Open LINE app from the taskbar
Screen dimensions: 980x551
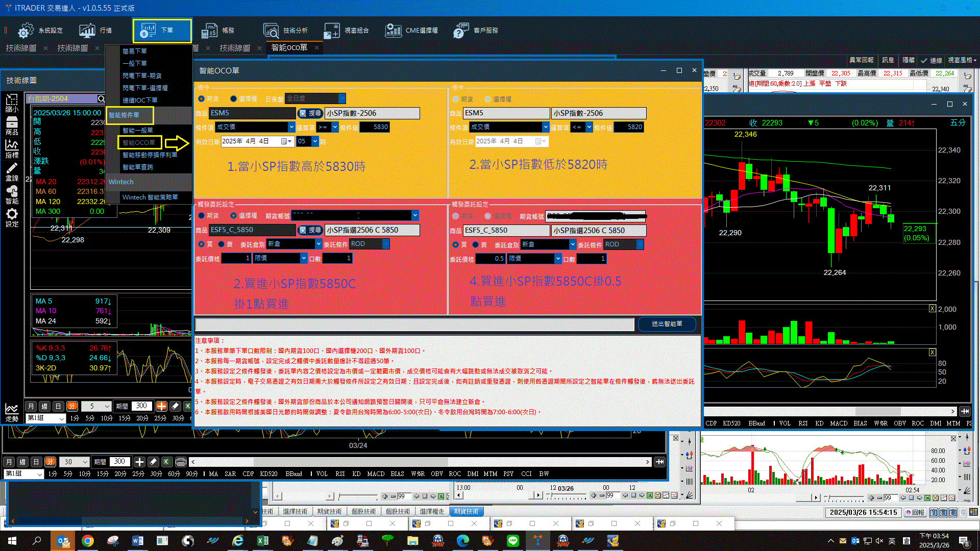(x=513, y=541)
